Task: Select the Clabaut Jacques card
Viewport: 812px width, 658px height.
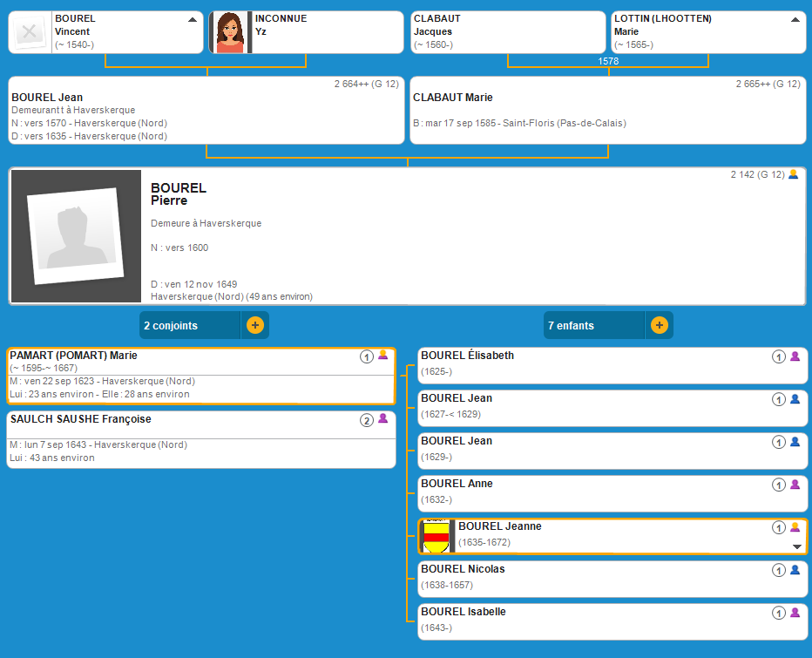Action: point(507,32)
